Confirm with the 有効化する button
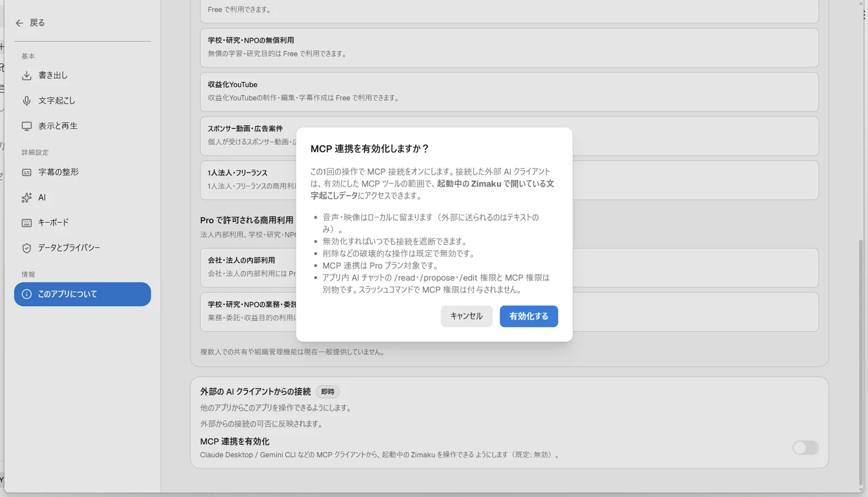The image size is (868, 497). tap(529, 316)
